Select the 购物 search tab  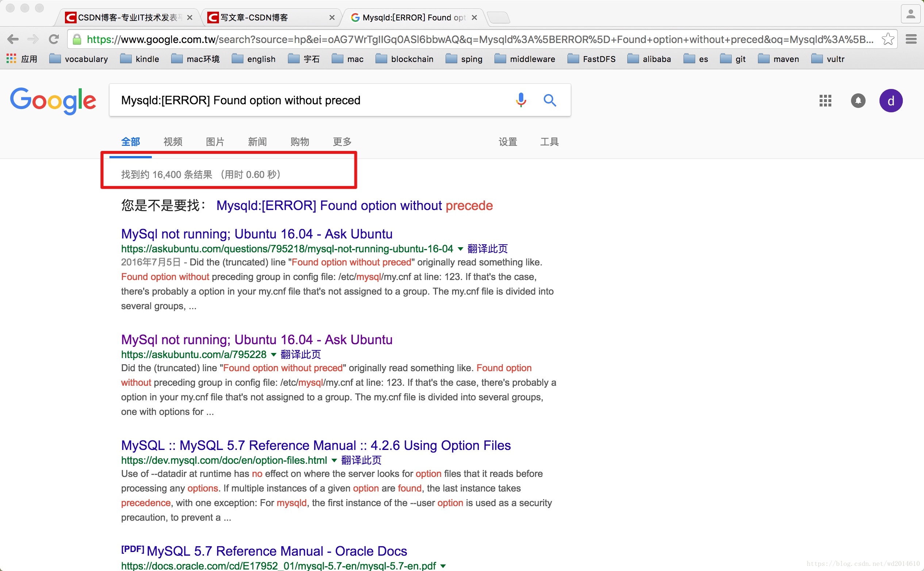click(300, 142)
